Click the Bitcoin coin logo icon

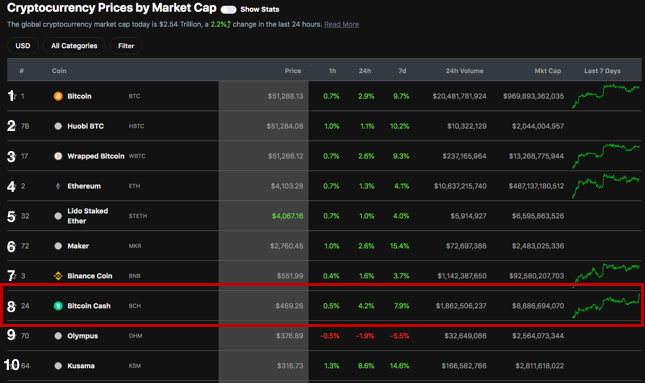coord(58,96)
